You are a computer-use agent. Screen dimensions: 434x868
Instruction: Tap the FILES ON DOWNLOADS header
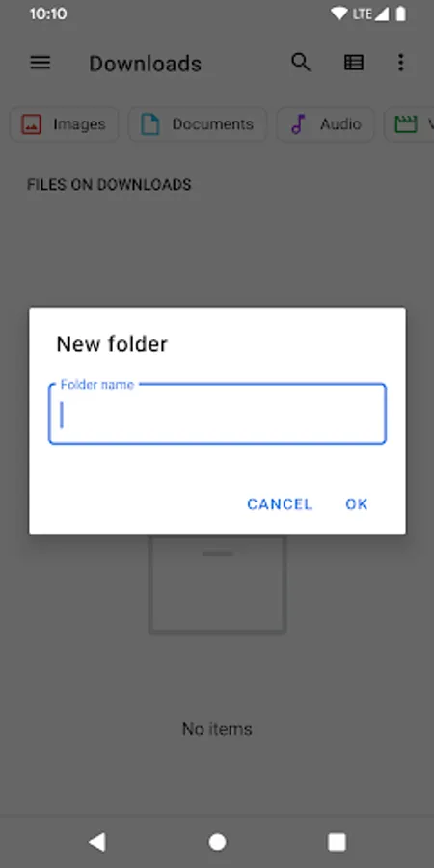click(109, 185)
